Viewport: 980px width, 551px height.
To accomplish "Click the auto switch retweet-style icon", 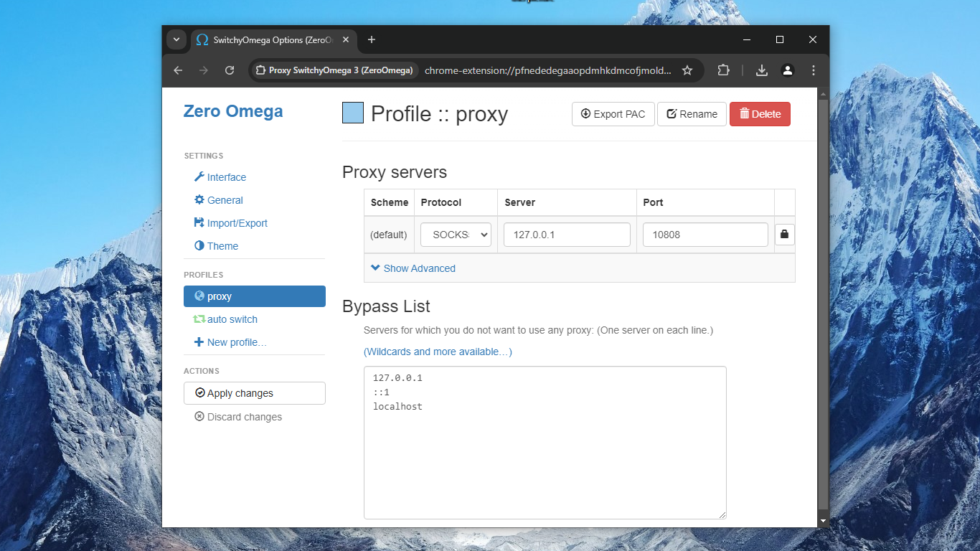I will 199,319.
